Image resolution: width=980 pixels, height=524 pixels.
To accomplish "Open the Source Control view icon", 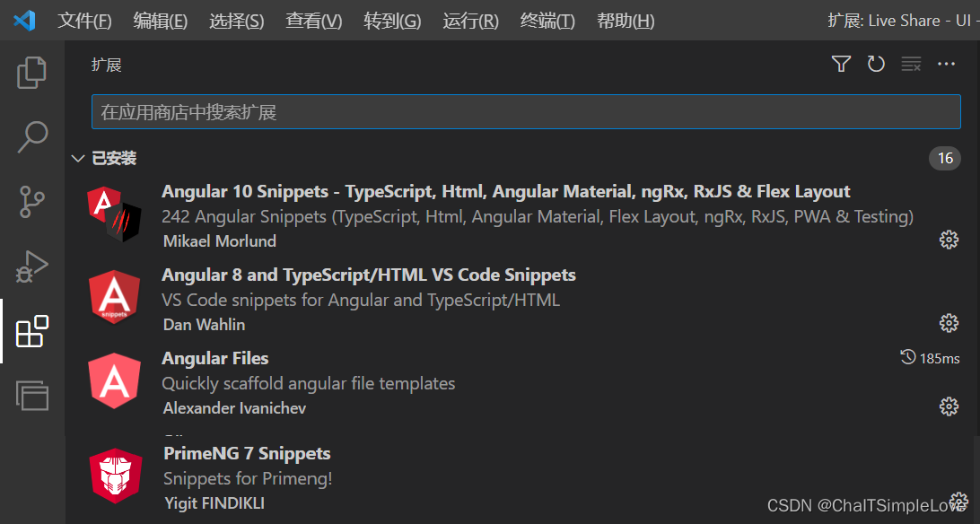I will 31,201.
